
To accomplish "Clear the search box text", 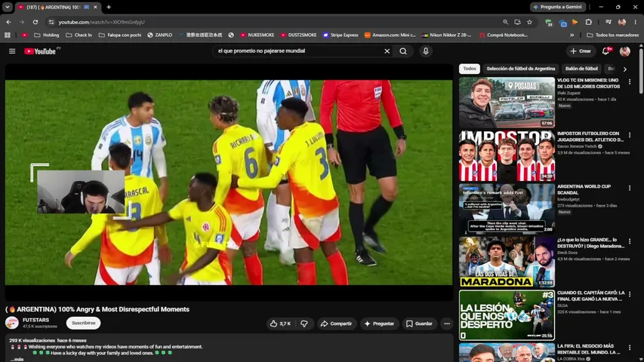I will [x=387, y=51].
